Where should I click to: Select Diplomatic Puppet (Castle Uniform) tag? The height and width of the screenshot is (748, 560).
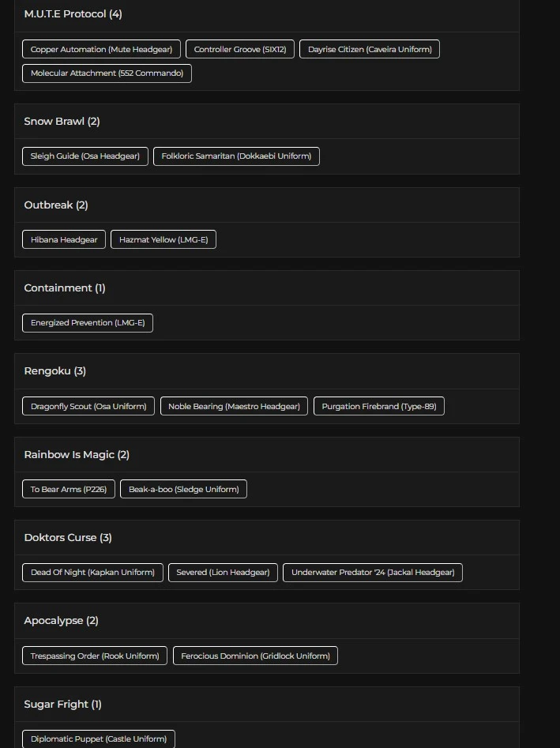99,739
